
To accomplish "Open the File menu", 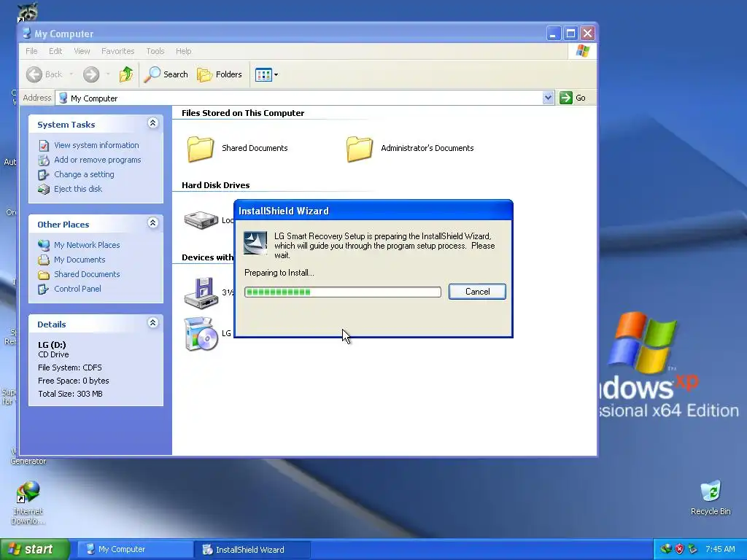I will 31,51.
